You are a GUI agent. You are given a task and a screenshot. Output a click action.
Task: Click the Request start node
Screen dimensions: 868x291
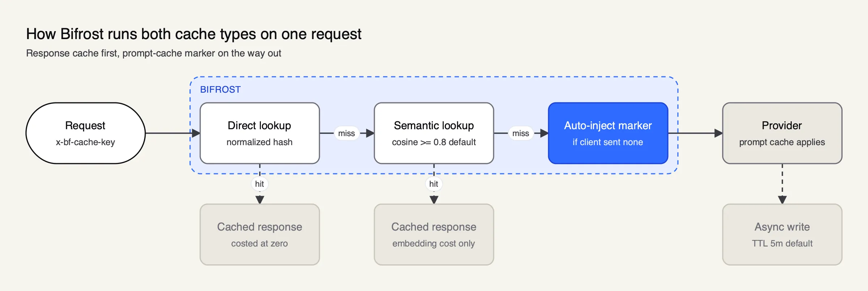(86, 133)
